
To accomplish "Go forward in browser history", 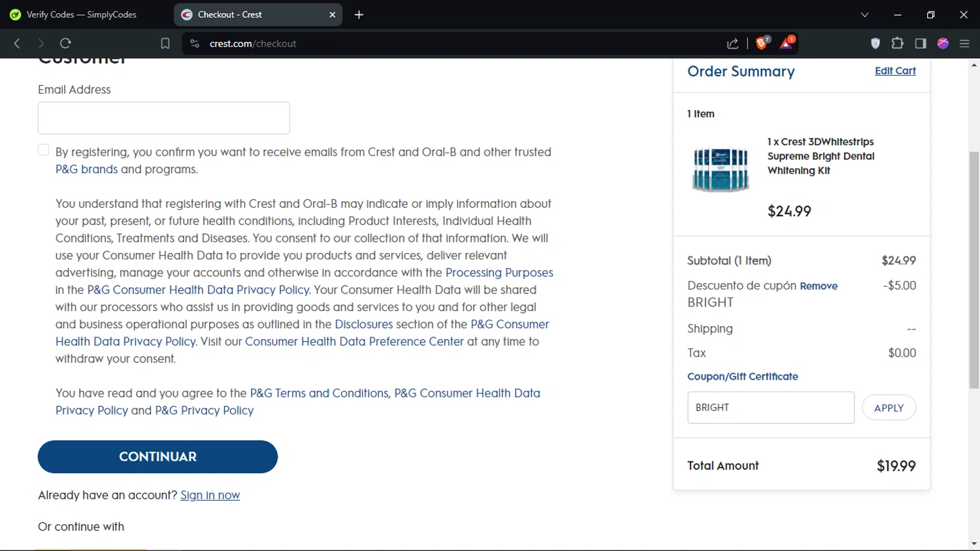I will pyautogui.click(x=41, y=43).
